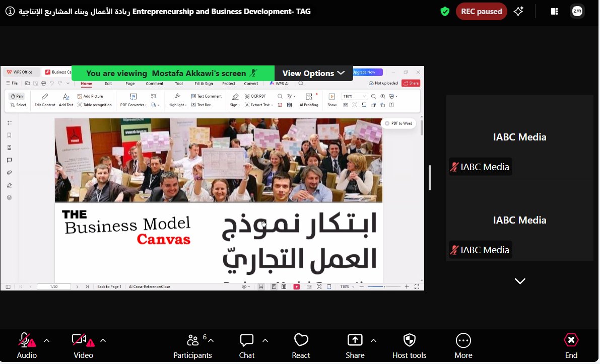Click the red play slideshow icon in status bar

(x=297, y=286)
